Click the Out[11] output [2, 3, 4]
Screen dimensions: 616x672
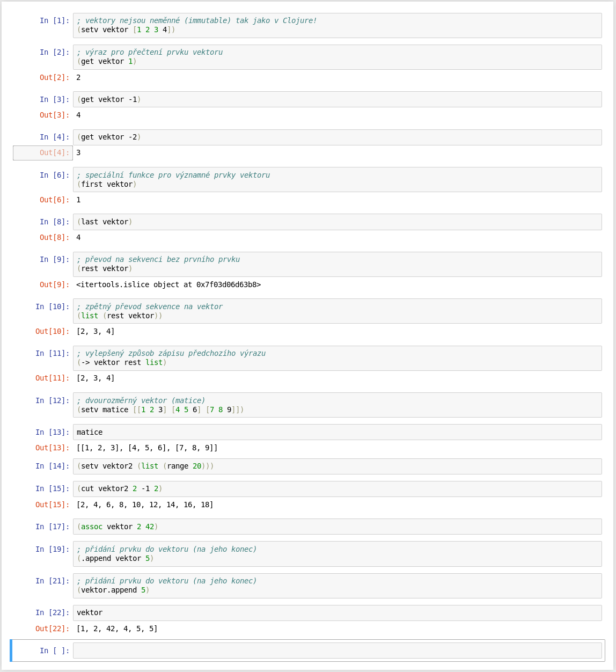coord(96,378)
